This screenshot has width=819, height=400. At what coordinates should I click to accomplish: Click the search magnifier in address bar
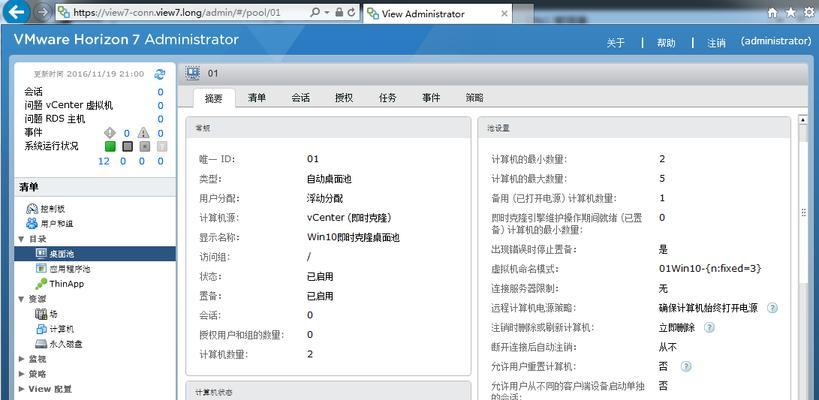pyautogui.click(x=315, y=12)
